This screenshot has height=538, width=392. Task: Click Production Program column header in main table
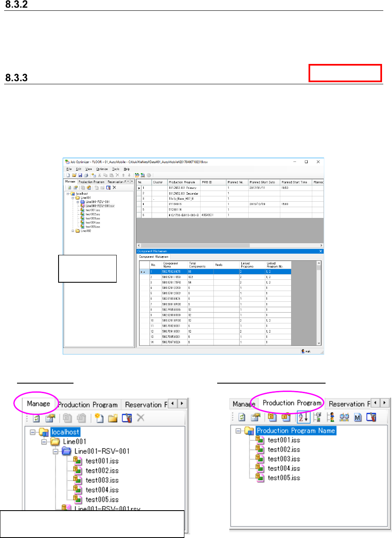(184, 182)
